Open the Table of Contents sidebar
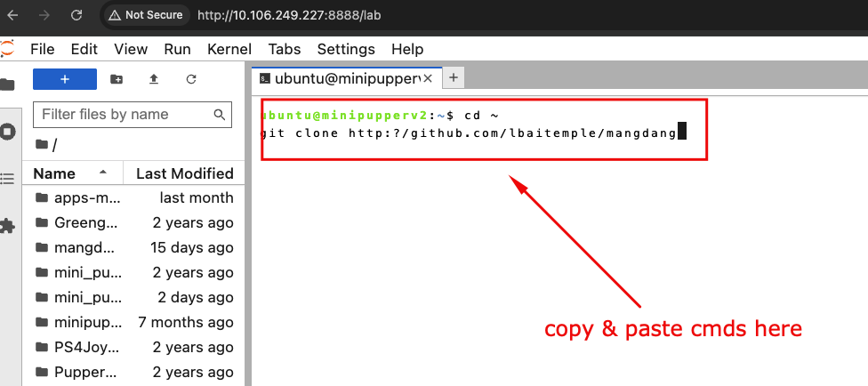 (8, 179)
